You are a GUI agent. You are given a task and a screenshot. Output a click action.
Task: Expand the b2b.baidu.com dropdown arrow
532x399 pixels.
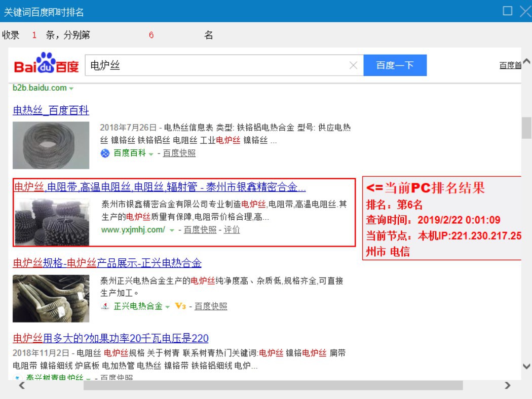tap(71, 89)
